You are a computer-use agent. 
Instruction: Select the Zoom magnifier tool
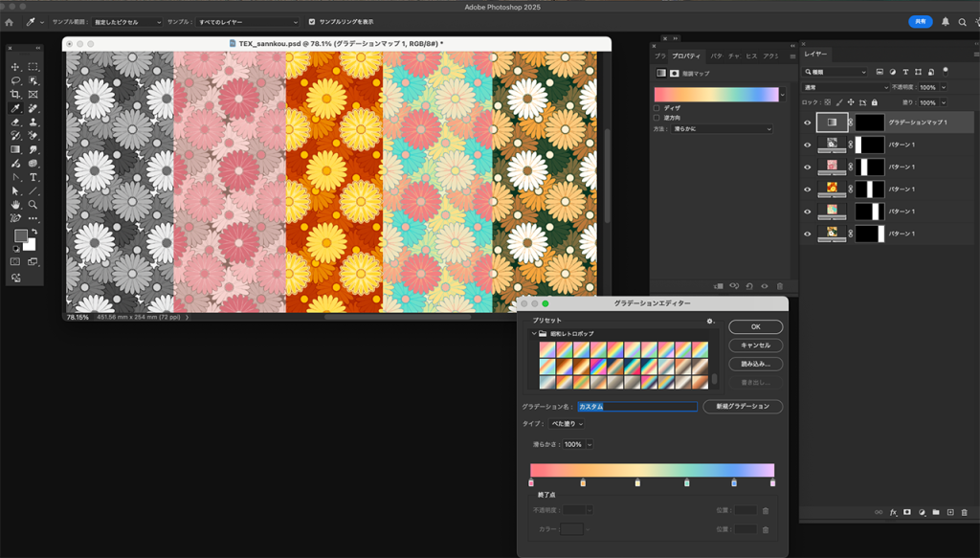point(33,205)
